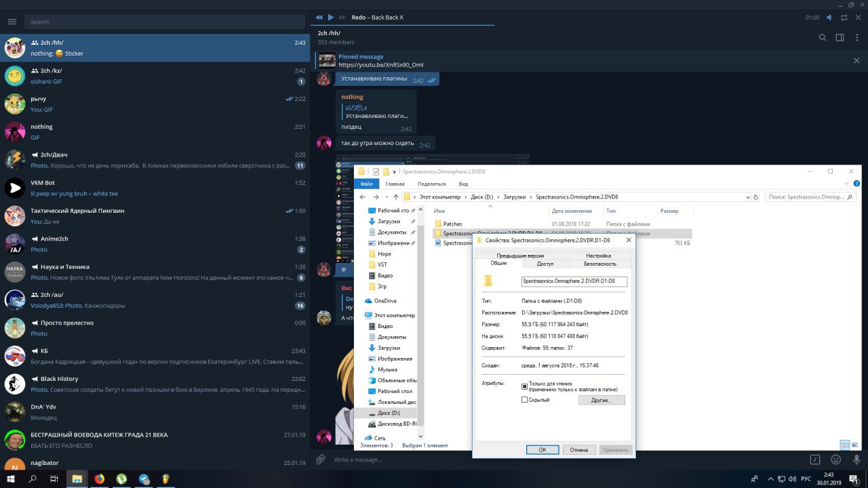Confirm properties dialog with OK
Image resolution: width=868 pixels, height=488 pixels.
coord(542,449)
